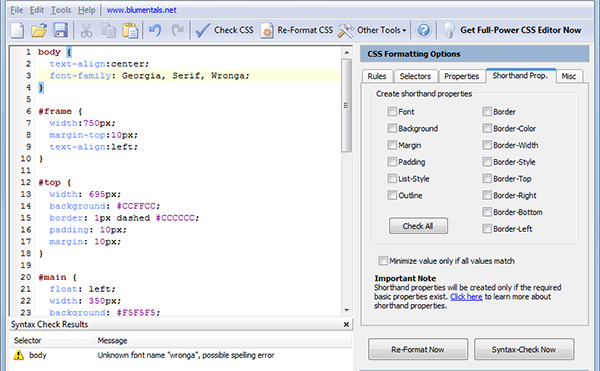Enable the Border shorthand checkbox
The width and height of the screenshot is (600, 371).
(x=487, y=111)
